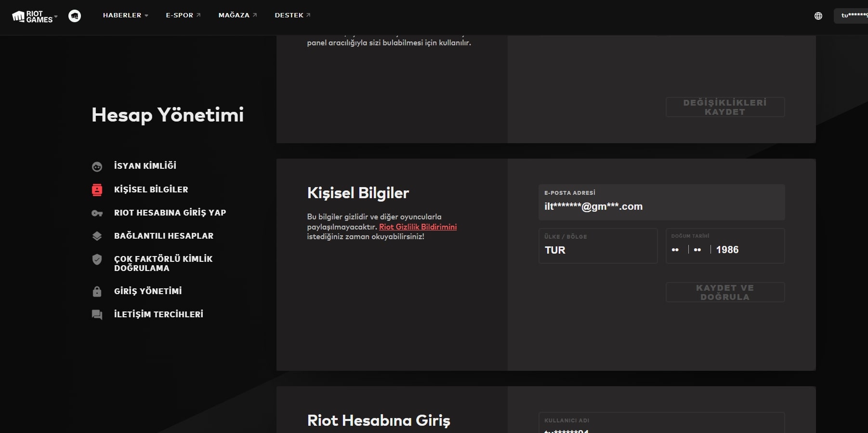Go to Çok Faktörlü Kimlik Doğrulama
868x433 pixels.
(163, 263)
